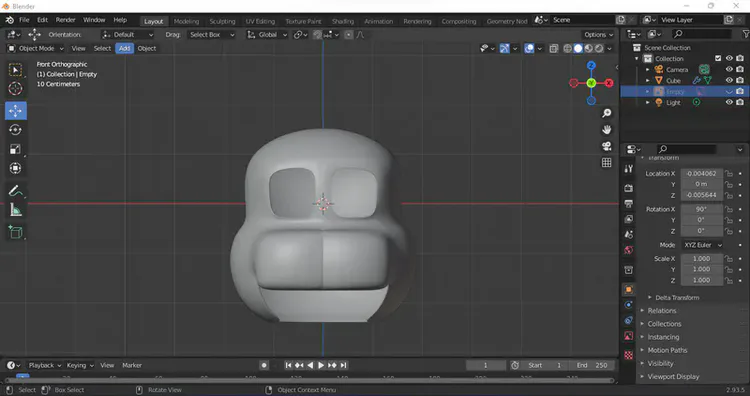Uncheck the Collection exclude checkbox
The height and width of the screenshot is (396, 750).
[718, 58]
